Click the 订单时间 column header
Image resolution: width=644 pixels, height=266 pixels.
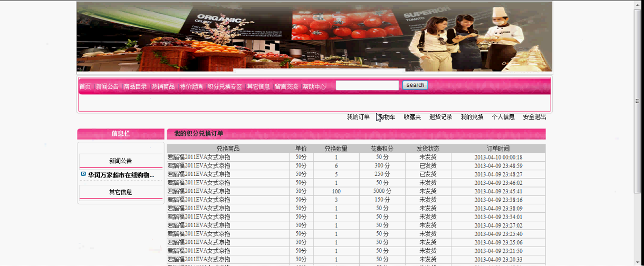tap(498, 149)
